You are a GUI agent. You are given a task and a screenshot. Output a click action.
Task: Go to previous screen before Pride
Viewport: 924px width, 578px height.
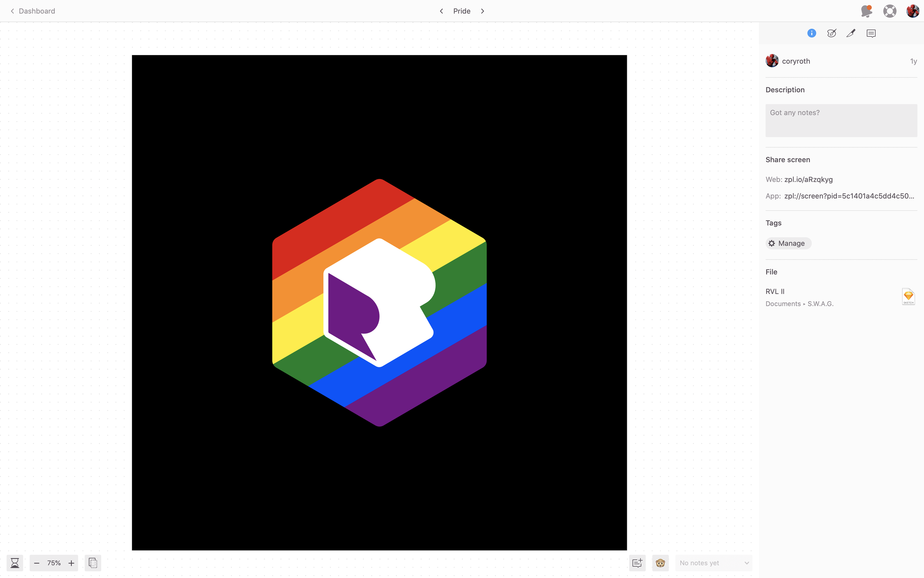(x=441, y=11)
